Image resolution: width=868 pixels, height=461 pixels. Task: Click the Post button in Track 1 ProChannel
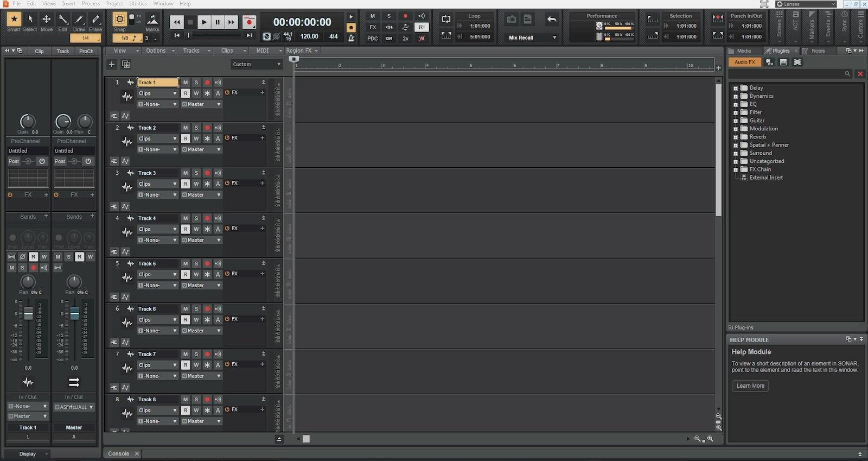(x=14, y=161)
